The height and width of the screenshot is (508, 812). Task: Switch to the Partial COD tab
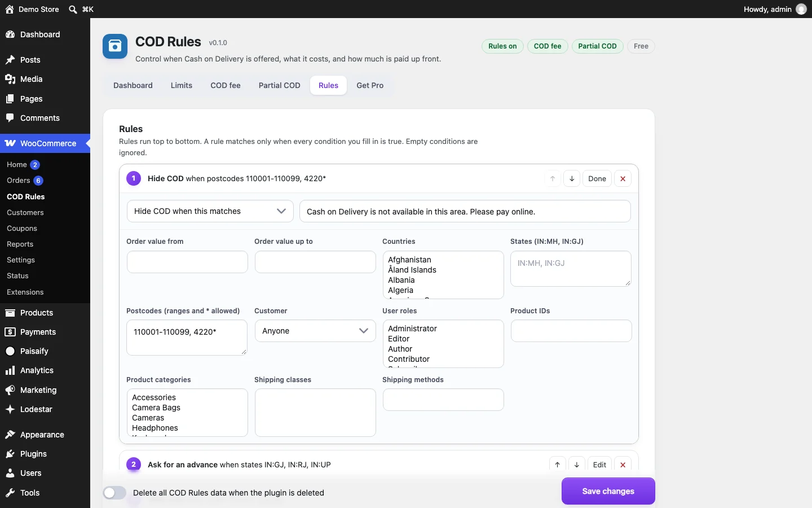tap(280, 85)
